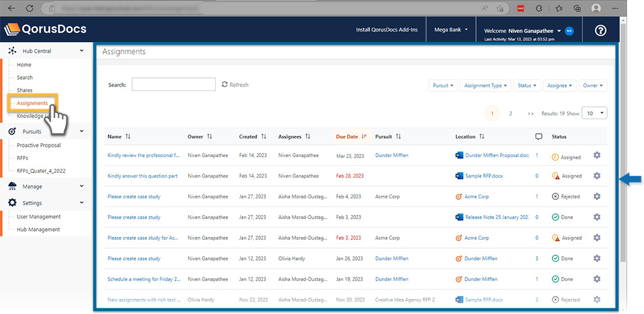The height and width of the screenshot is (314, 644).
Task: Open the Sample RFP.docx location link
Action: tap(483, 176)
